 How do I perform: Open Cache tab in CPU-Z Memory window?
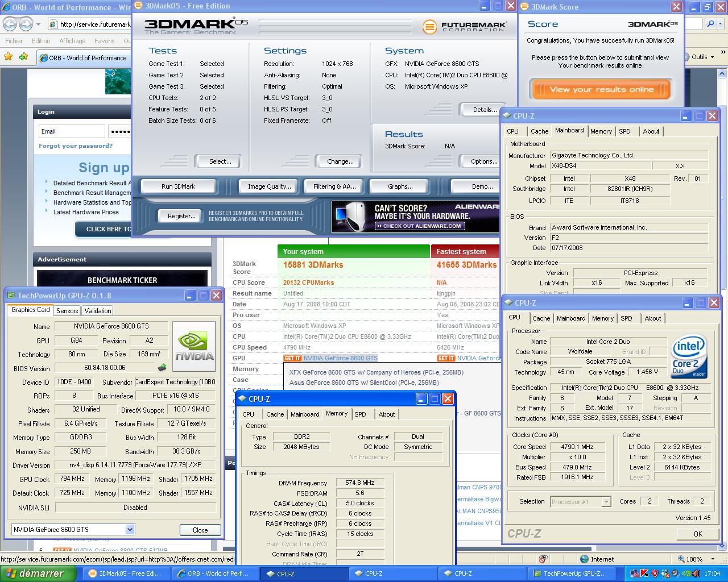click(x=275, y=414)
